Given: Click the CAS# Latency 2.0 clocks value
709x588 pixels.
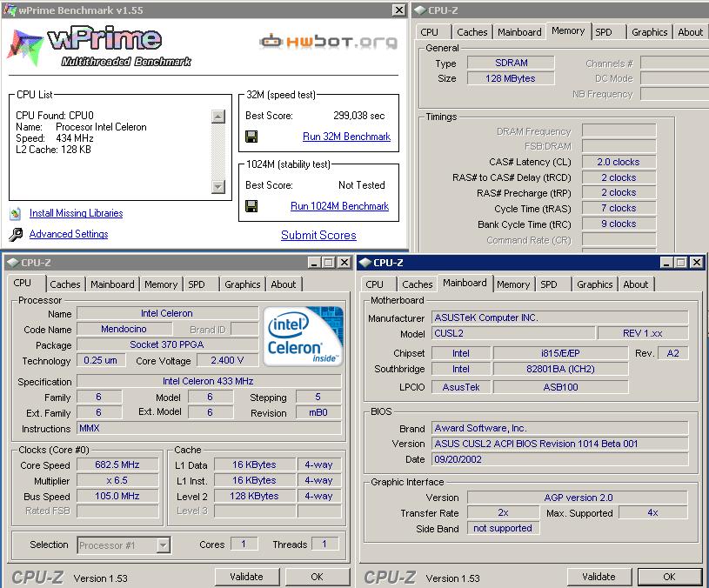Looking at the screenshot, I should [x=619, y=162].
